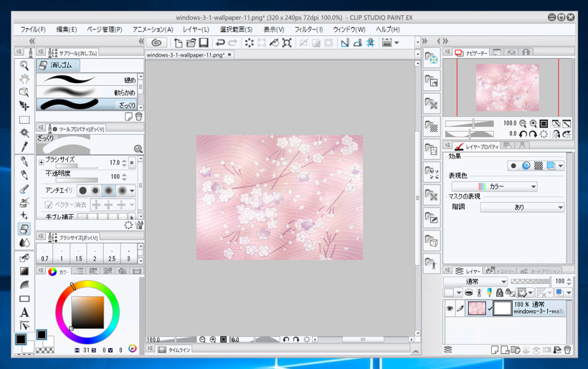
Task: Create a new raster layer
Action: [x=495, y=350]
